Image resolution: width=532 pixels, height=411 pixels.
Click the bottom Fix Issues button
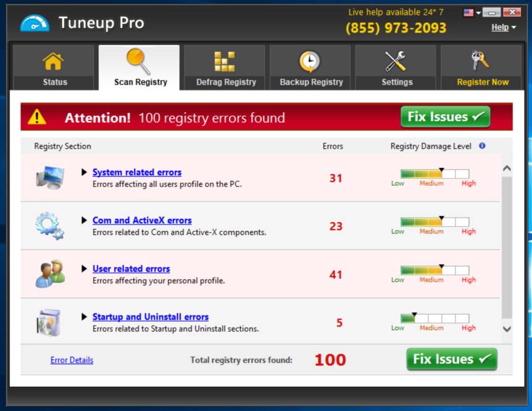click(x=452, y=359)
